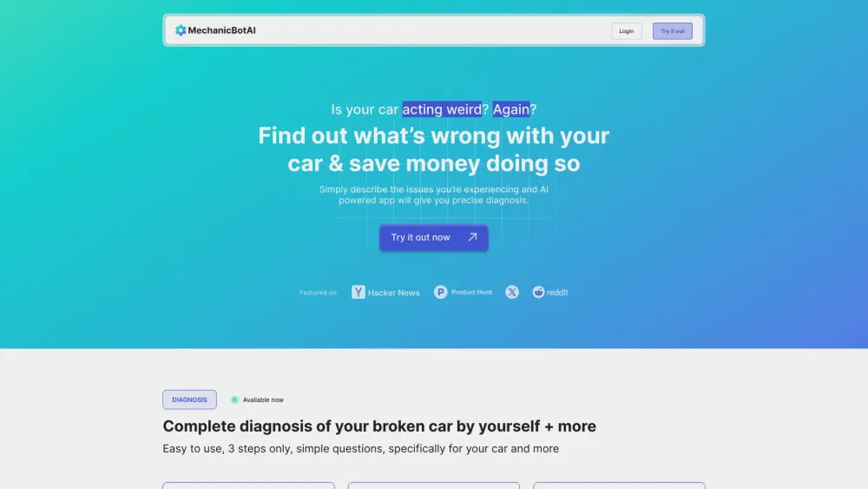This screenshot has height=489, width=868.
Task: Click the arrow icon in Try it out now
Action: (x=472, y=237)
